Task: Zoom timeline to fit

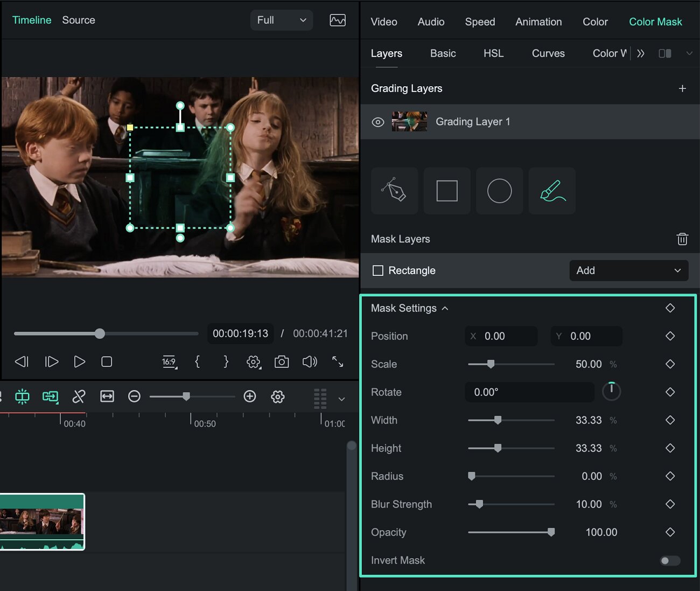Action: click(107, 397)
